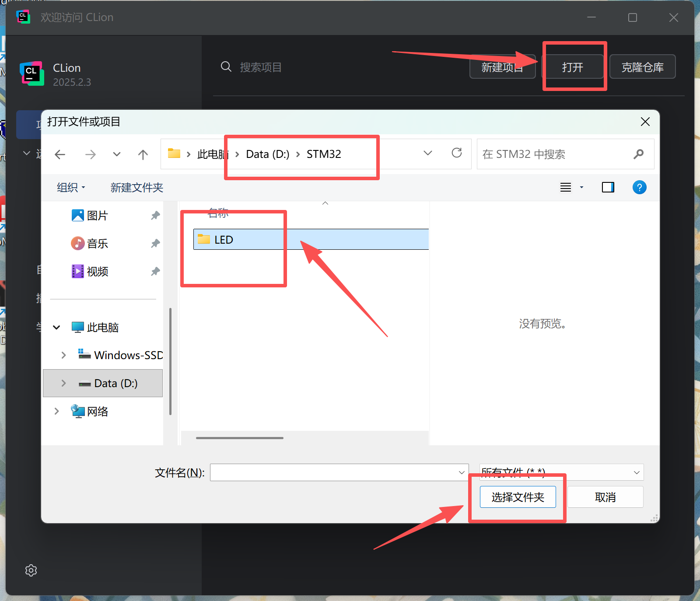
Task: Click the Cancel (取消) button
Action: pyautogui.click(x=605, y=497)
